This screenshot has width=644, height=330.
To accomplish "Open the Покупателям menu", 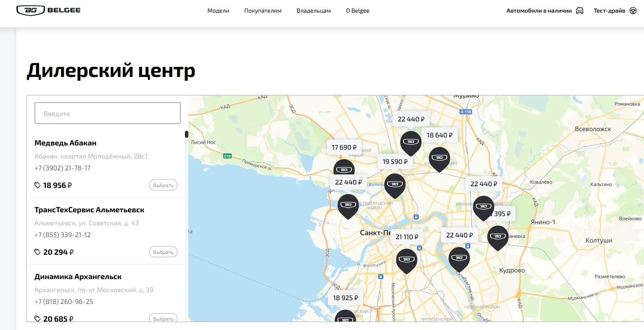I will [263, 11].
